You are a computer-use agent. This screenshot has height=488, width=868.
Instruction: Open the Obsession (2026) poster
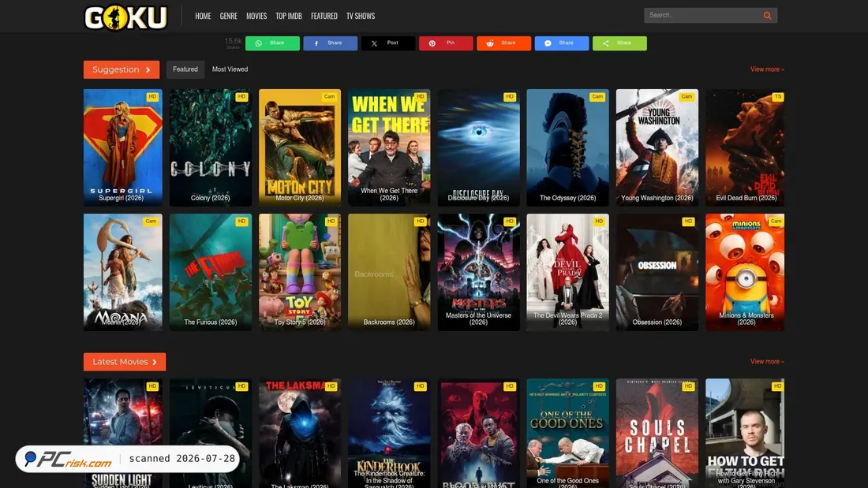click(x=657, y=272)
